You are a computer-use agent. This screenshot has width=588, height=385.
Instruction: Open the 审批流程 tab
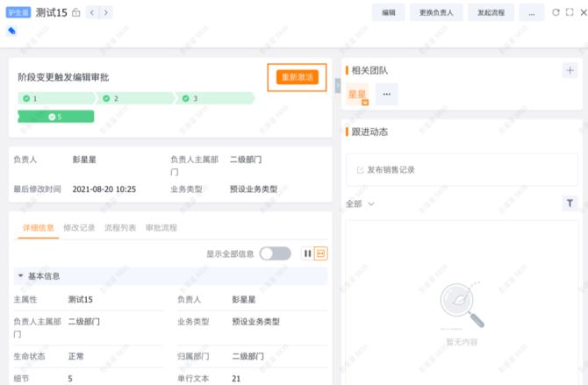pos(161,227)
